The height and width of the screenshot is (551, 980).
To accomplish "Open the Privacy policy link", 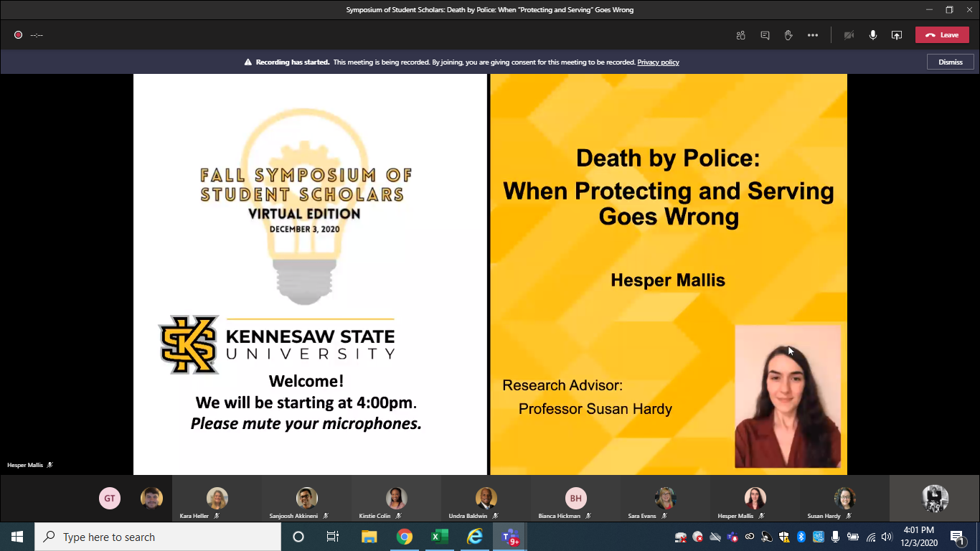I will pyautogui.click(x=658, y=62).
